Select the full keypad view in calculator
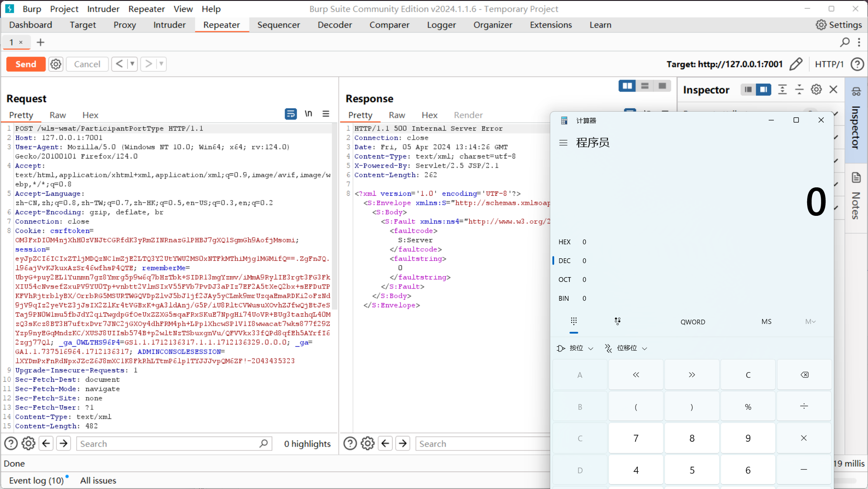Viewport: 868px width, 489px height. (574, 321)
